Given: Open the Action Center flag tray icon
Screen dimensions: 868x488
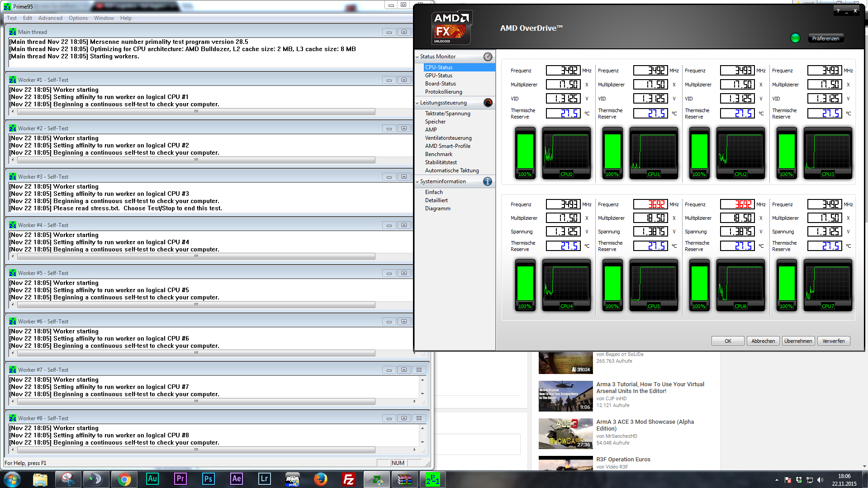Looking at the screenshot, I should 788,480.
